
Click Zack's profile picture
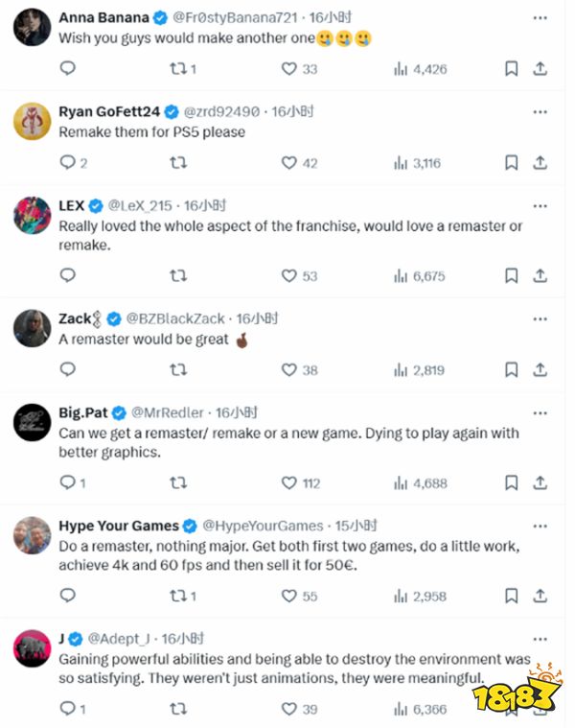pos(32,329)
